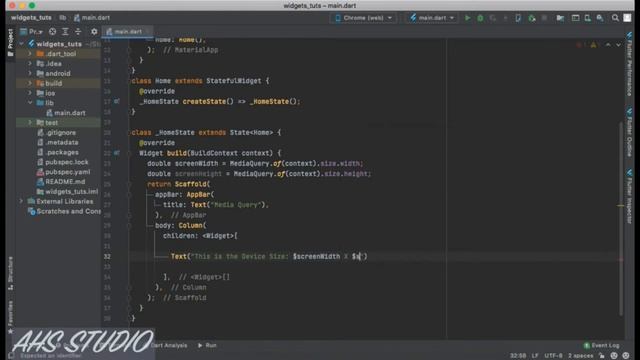Expand the .dart_tool folder
The image size is (640, 360).
click(x=30, y=54)
